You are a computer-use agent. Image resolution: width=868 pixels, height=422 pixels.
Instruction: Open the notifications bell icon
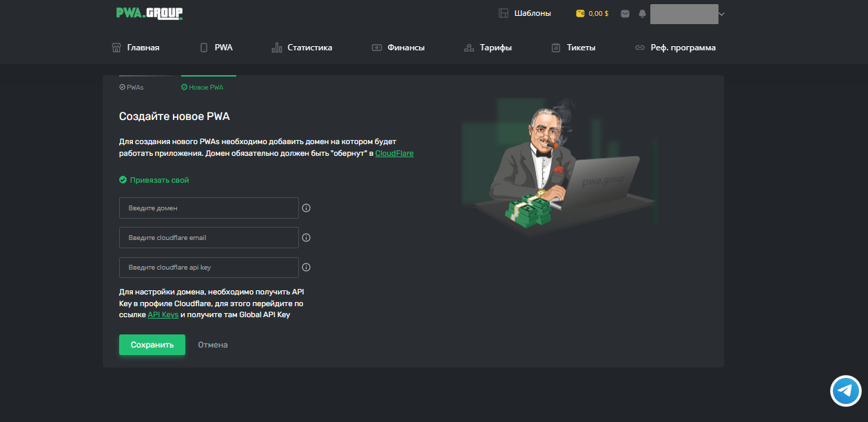[x=643, y=13]
